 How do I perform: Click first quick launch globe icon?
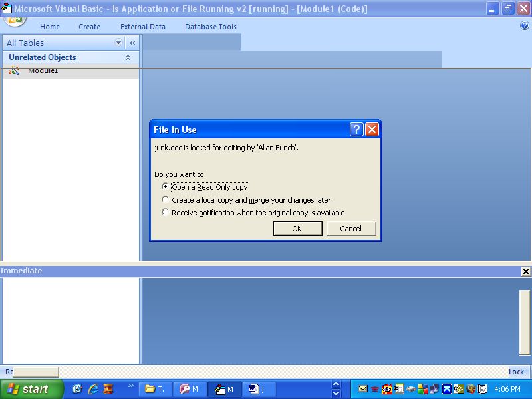point(77,389)
